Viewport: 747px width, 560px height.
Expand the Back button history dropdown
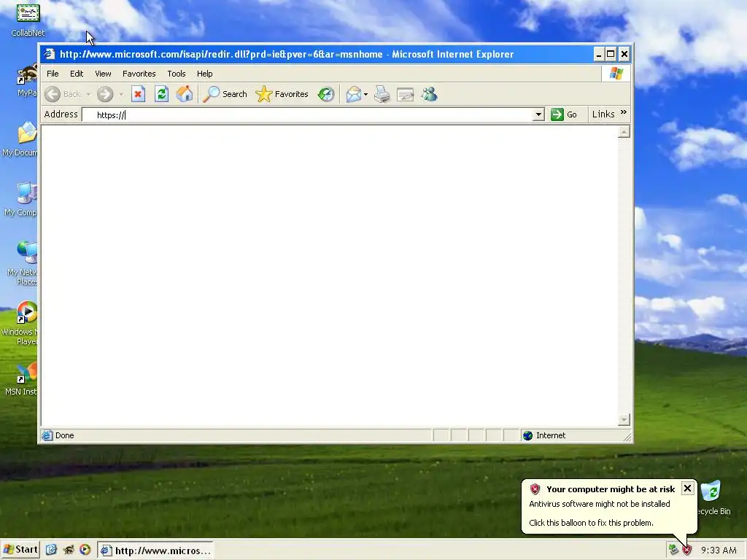(x=88, y=94)
